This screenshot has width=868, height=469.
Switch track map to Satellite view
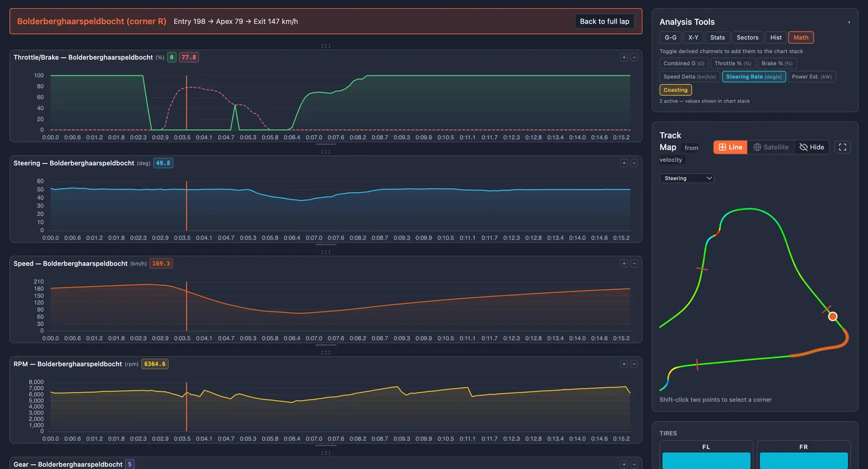coord(771,147)
